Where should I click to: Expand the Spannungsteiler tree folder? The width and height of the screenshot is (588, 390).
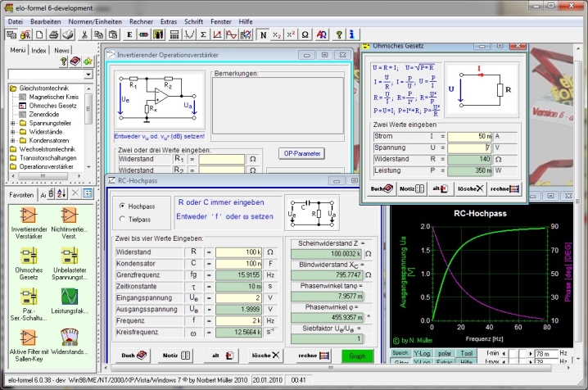12,124
